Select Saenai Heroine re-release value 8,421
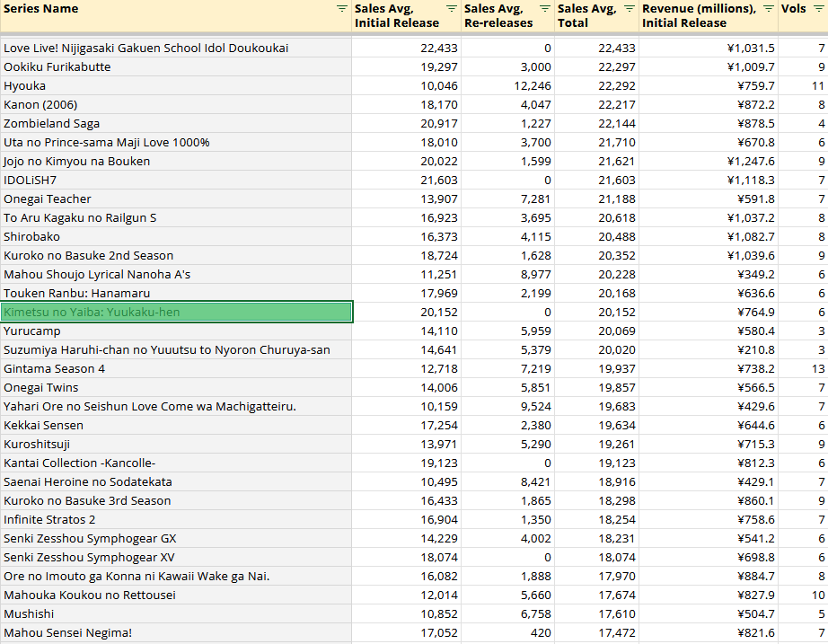The image size is (828, 644). [x=507, y=481]
